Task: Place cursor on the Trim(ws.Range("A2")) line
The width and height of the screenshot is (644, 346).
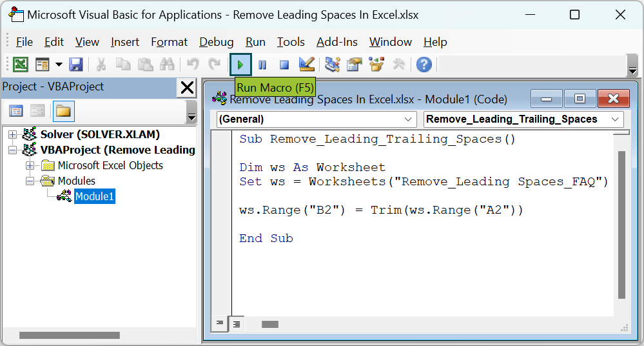Action: pyautogui.click(x=381, y=210)
